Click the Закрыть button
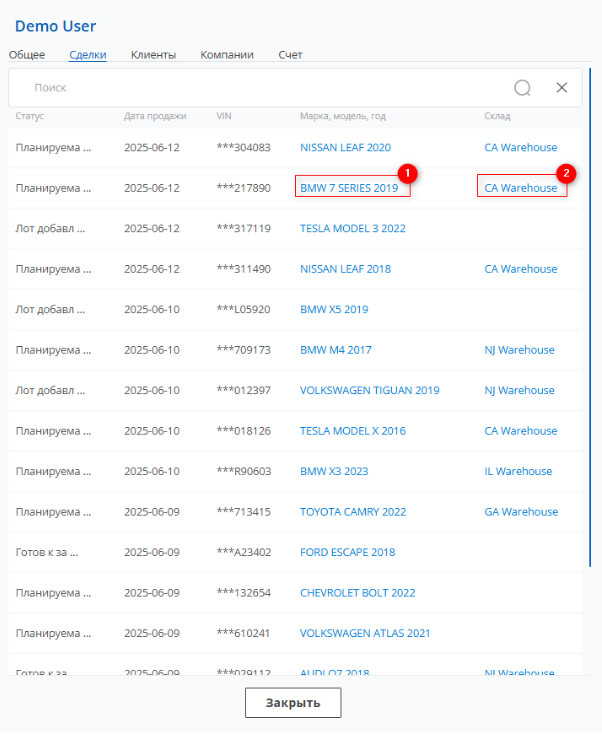The width and height of the screenshot is (602, 734). coord(293,702)
